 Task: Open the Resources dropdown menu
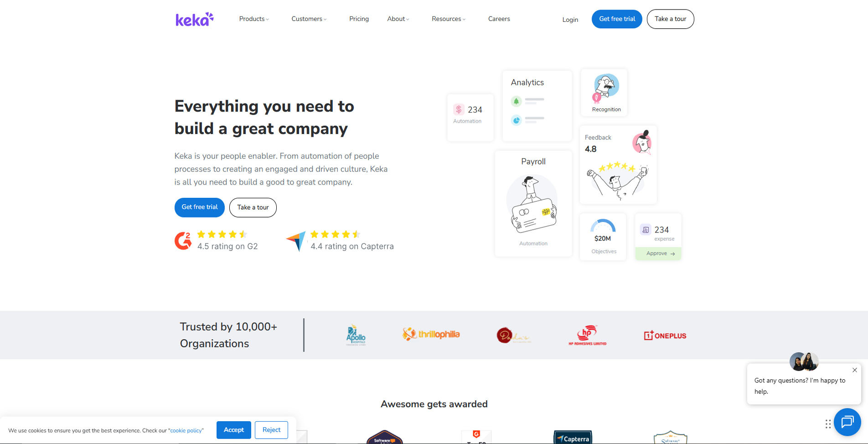point(448,19)
